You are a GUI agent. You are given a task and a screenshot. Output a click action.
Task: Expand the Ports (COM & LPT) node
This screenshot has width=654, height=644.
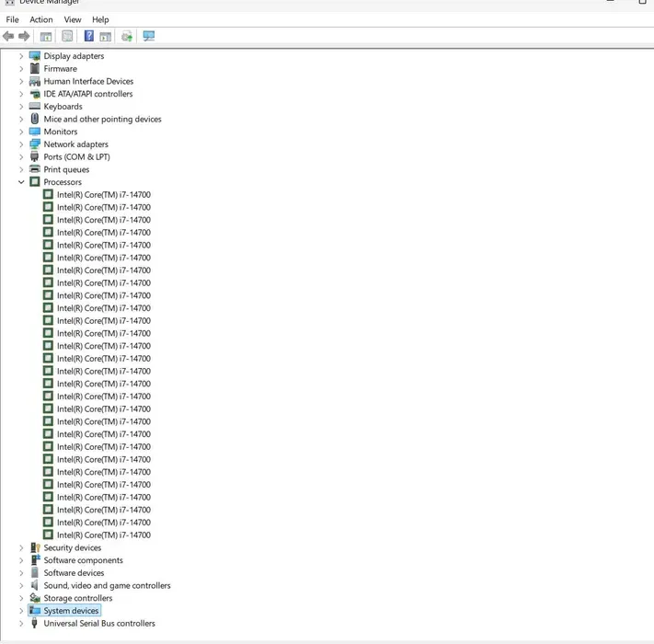pos(21,156)
